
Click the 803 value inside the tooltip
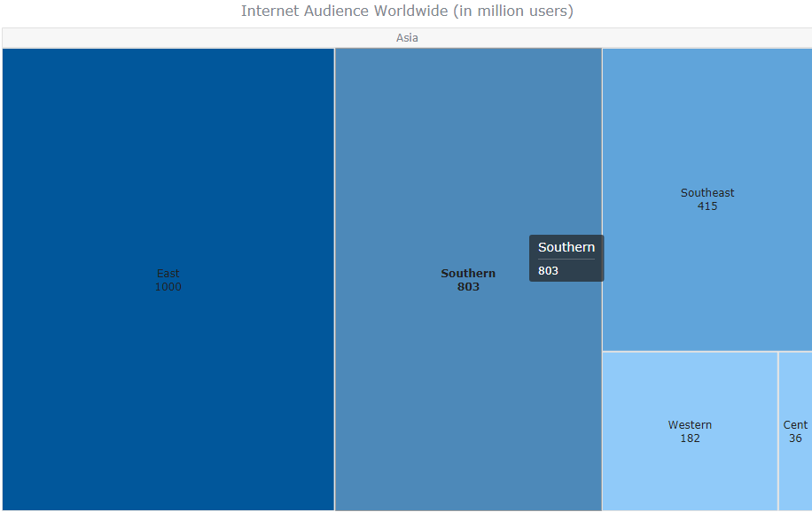click(549, 270)
